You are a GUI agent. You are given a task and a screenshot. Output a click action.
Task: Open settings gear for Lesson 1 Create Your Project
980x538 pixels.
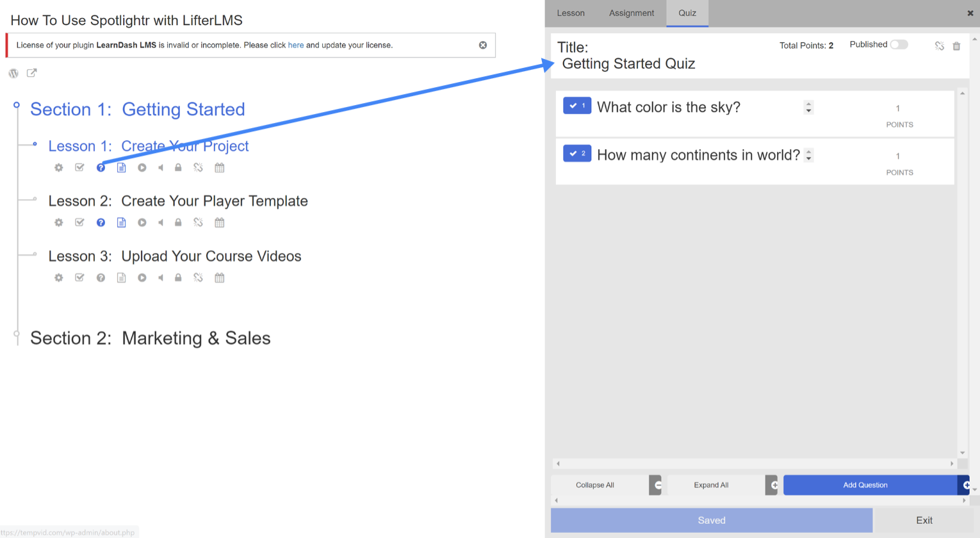coord(59,168)
